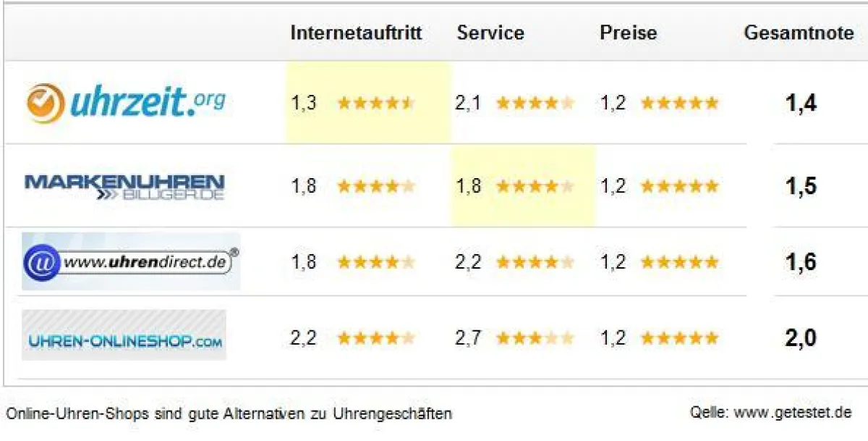This screenshot has width=868, height=441.
Task: Select the Preise column header
Action: click(628, 33)
